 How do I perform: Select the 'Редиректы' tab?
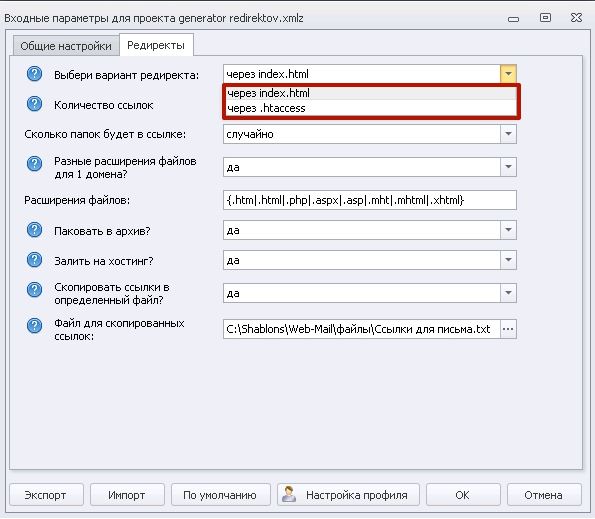(x=156, y=45)
